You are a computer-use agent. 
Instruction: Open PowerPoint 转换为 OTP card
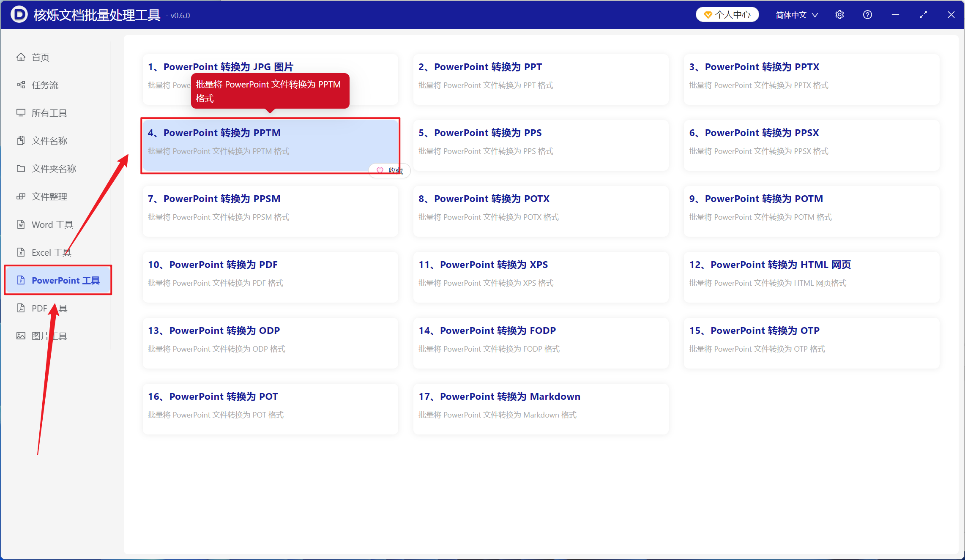click(812, 343)
